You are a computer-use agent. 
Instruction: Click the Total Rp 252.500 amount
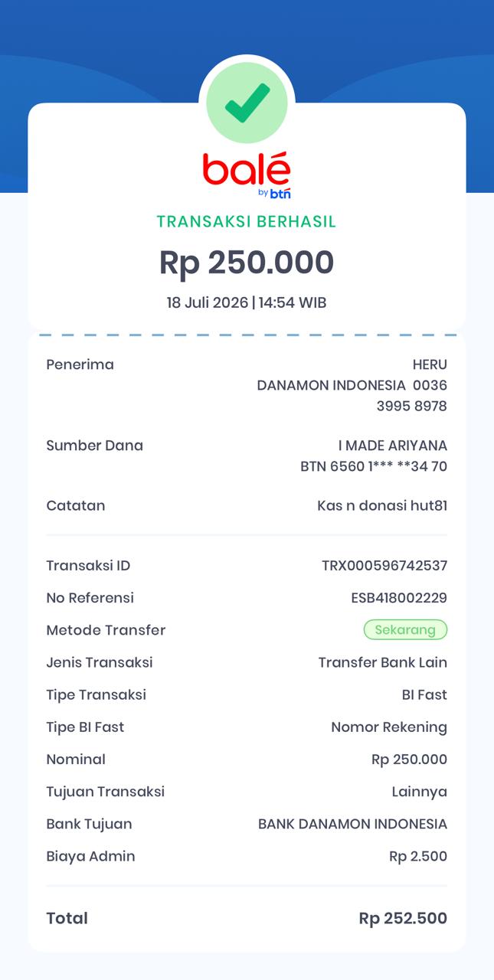point(403,918)
